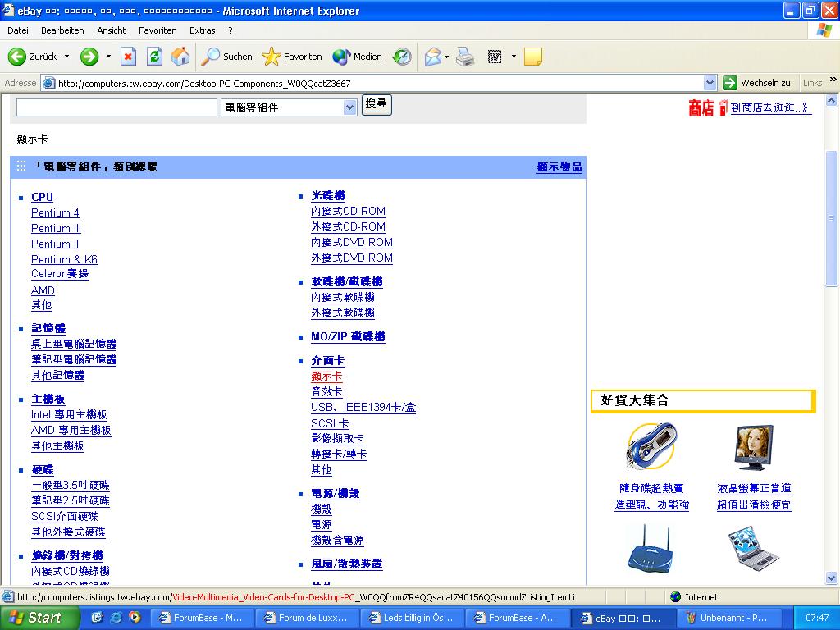Open the Favoriten menu
The image size is (840, 630).
pos(157,30)
